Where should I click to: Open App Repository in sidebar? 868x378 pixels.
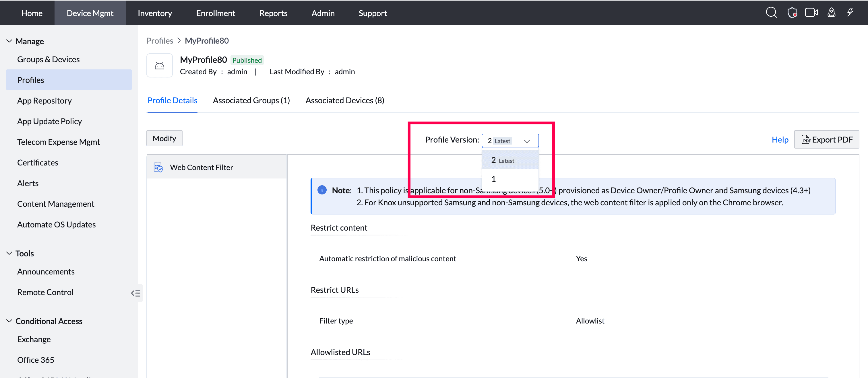pos(44,101)
